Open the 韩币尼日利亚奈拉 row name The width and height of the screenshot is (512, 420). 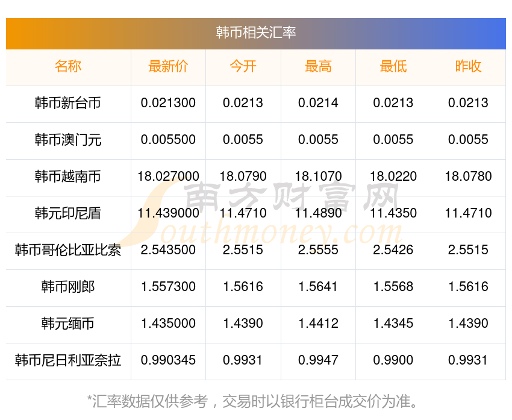point(68,360)
